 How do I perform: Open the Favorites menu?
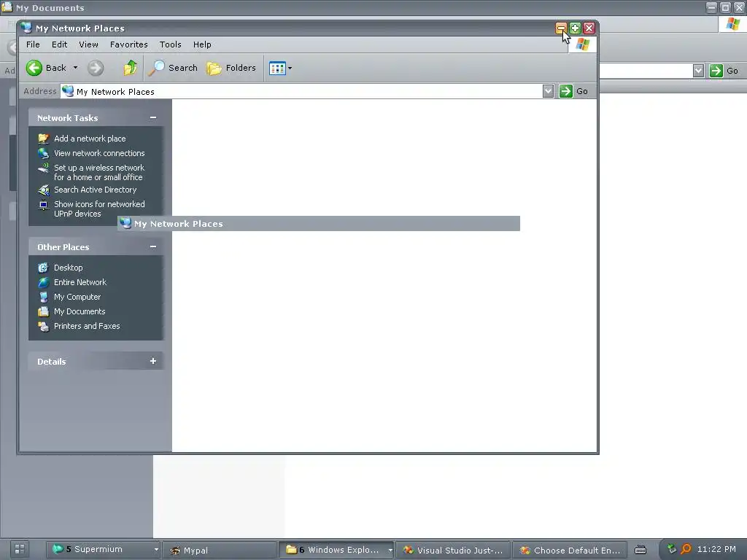coord(128,44)
